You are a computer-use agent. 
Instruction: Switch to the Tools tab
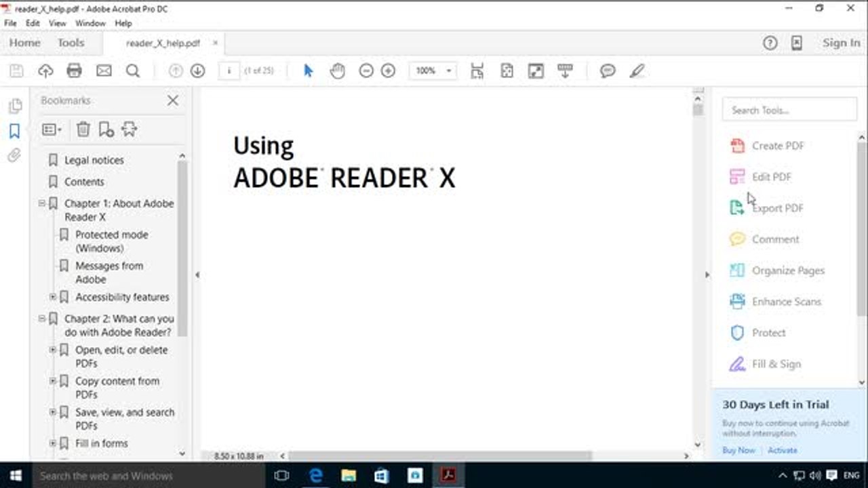[x=71, y=43]
